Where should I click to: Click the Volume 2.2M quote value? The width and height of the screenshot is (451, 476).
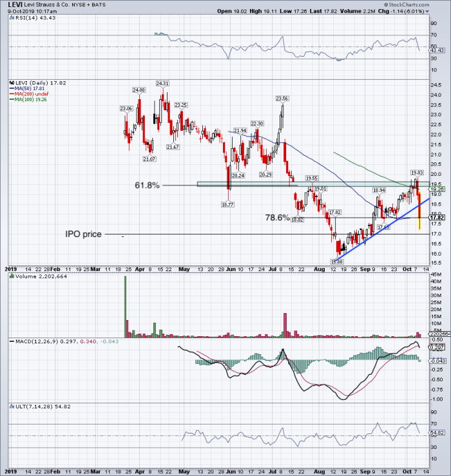point(358,11)
